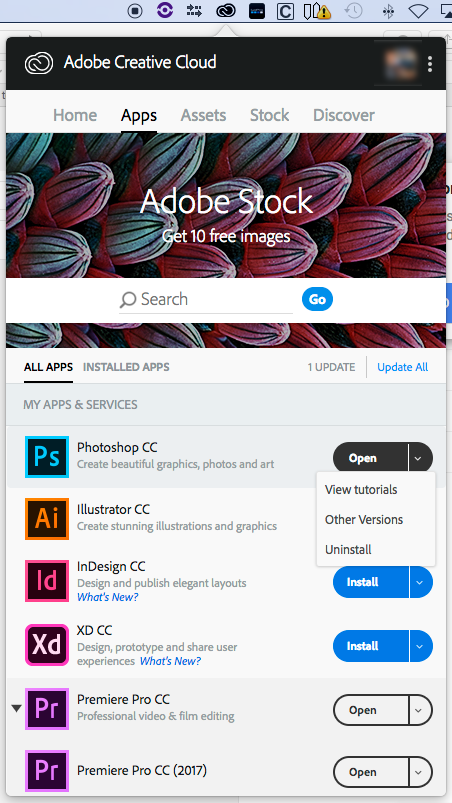Switch to the Home tab

coord(75,115)
